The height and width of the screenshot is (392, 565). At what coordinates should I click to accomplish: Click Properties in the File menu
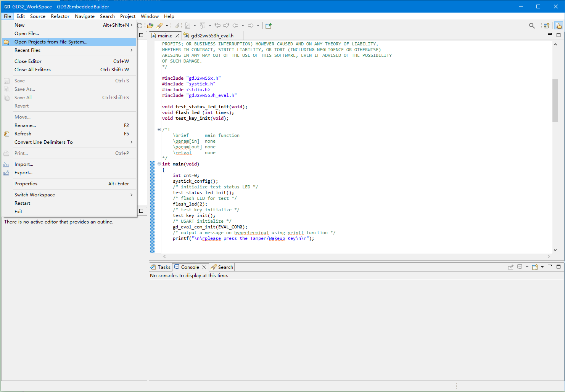[x=26, y=184]
